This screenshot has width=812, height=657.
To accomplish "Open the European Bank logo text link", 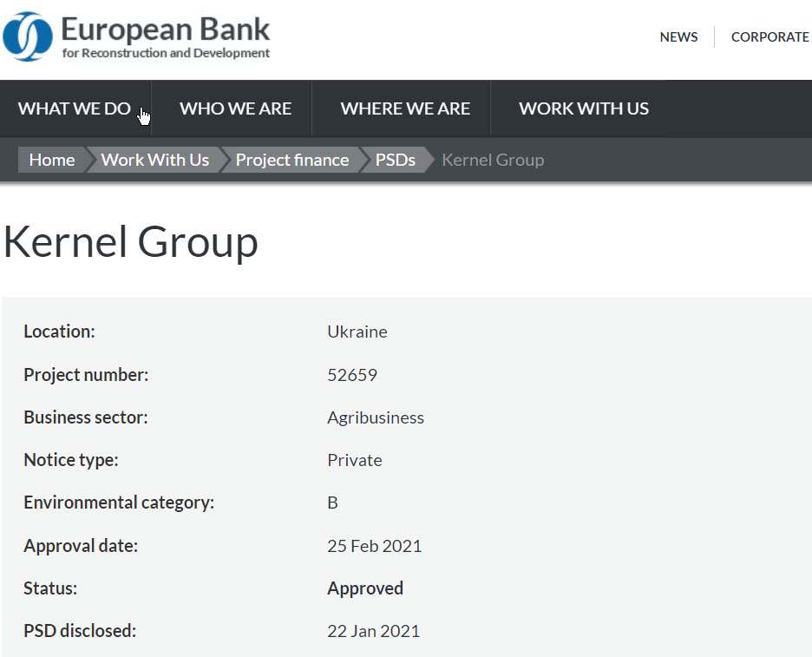I will [x=166, y=36].
